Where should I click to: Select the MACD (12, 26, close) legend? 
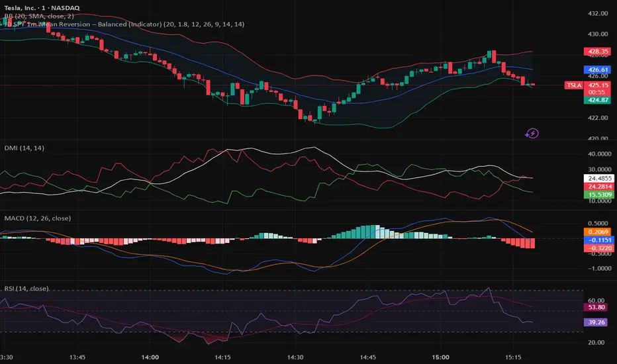click(x=38, y=218)
